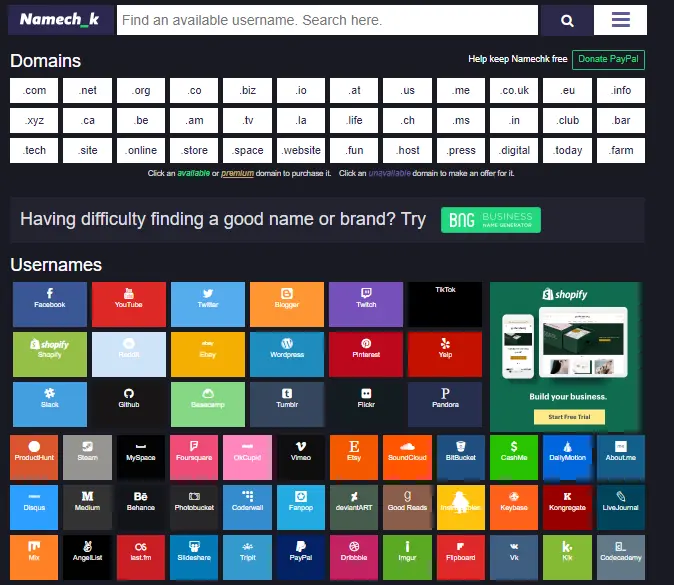Image resolution: width=674 pixels, height=585 pixels.
Task: Click Start Free Trial in Shopify ad
Action: pos(569,417)
